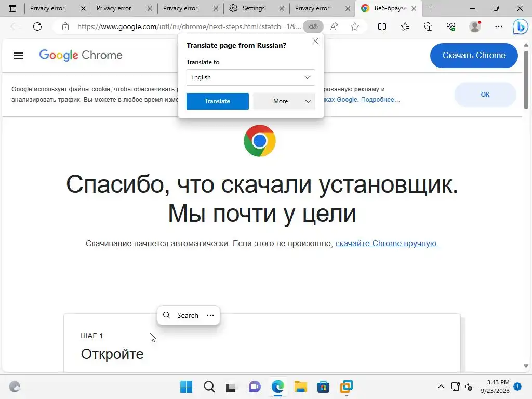Click скачайте Chrome вручную link

(387, 243)
